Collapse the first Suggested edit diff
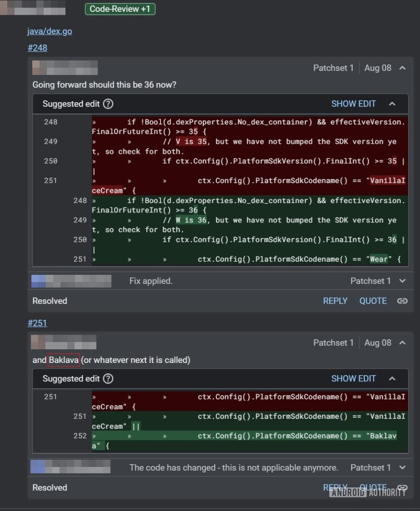The height and width of the screenshot is (511, 420). pos(392,104)
